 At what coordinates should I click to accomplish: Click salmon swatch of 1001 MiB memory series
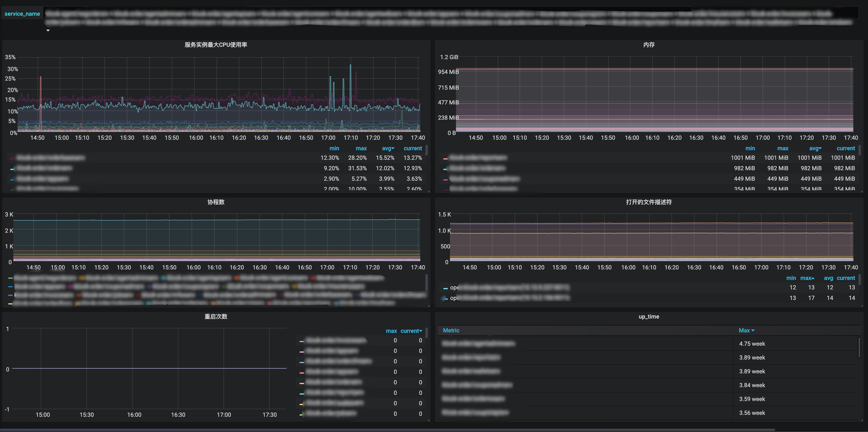click(x=445, y=159)
